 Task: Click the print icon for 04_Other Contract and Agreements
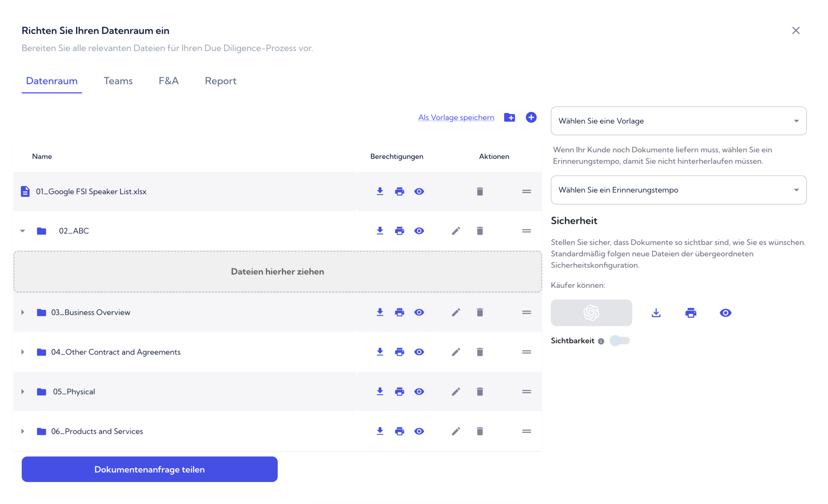pos(400,351)
